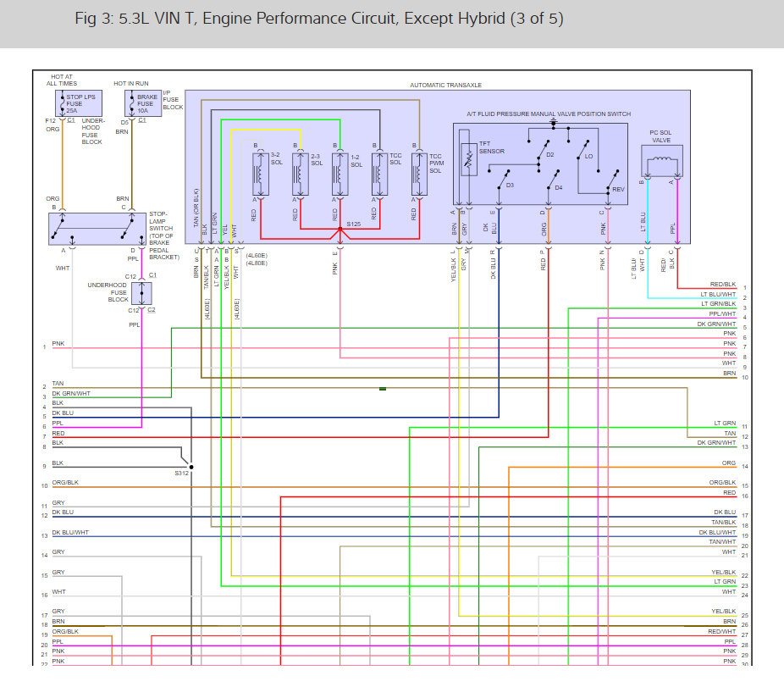Click the S312 splice dot
This screenshot has width=784, height=687.
191,467
